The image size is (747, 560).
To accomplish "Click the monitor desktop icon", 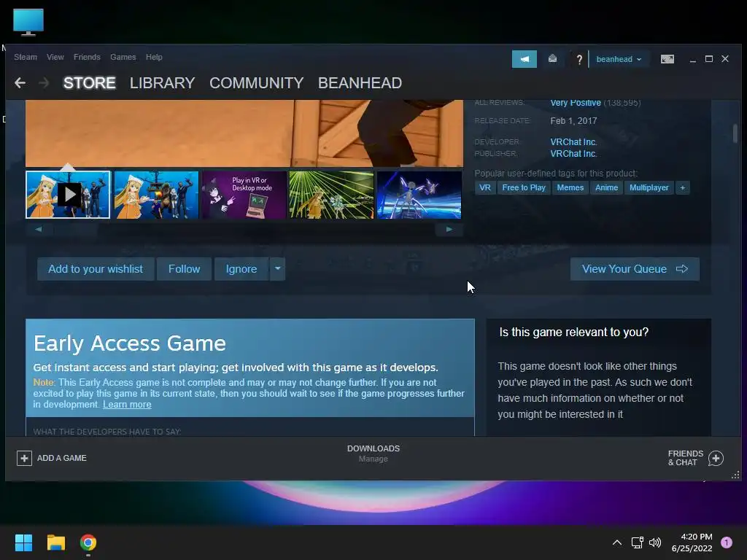I will [28, 22].
